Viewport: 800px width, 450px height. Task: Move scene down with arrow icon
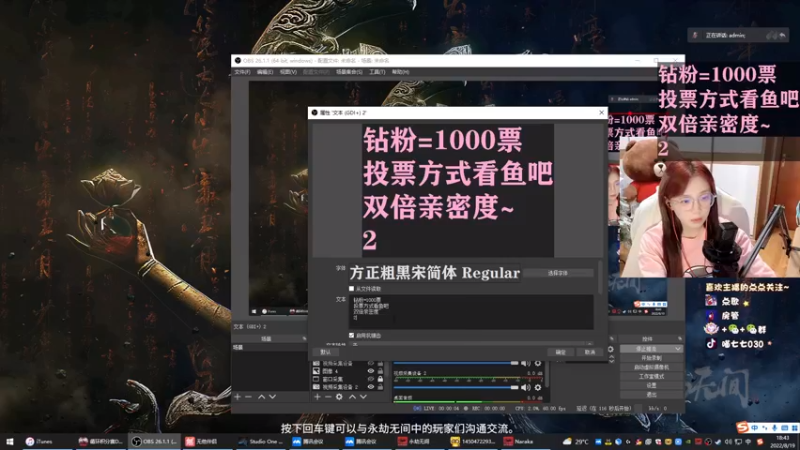coord(272,396)
